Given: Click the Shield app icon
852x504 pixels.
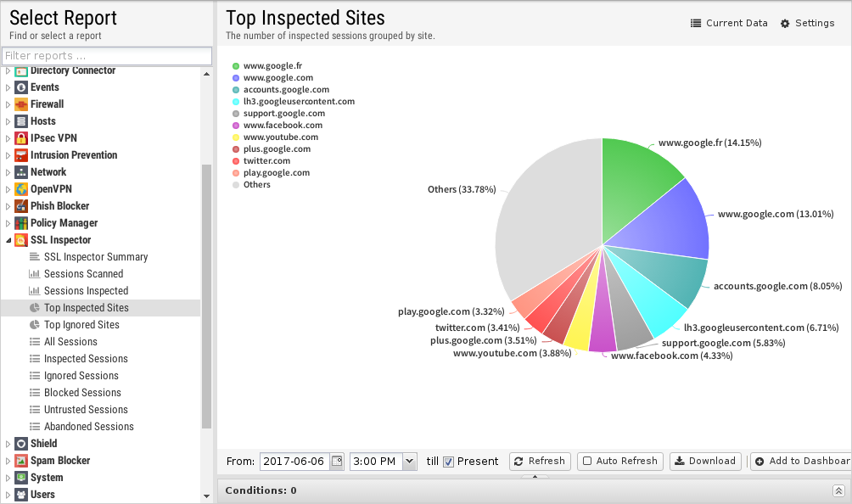Looking at the screenshot, I should click(x=21, y=444).
